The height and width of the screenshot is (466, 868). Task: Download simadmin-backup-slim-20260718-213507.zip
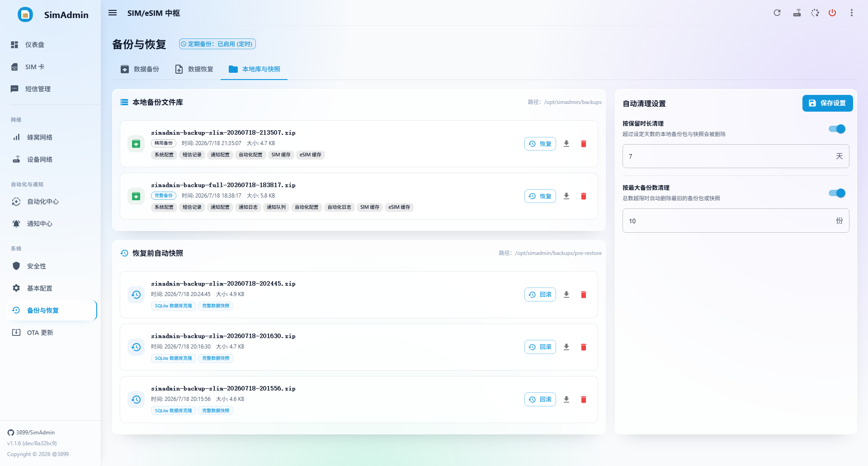pos(566,144)
